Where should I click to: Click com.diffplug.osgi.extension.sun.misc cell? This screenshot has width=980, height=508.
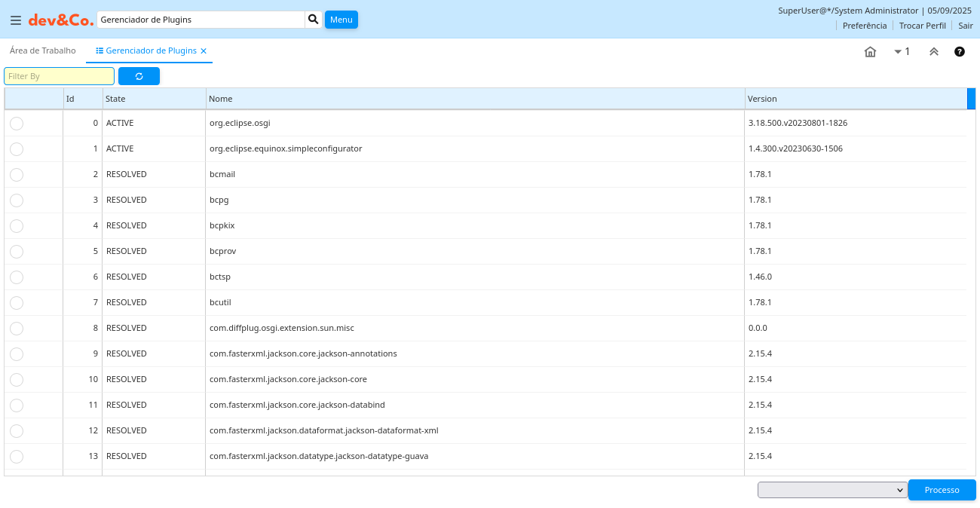coord(475,328)
